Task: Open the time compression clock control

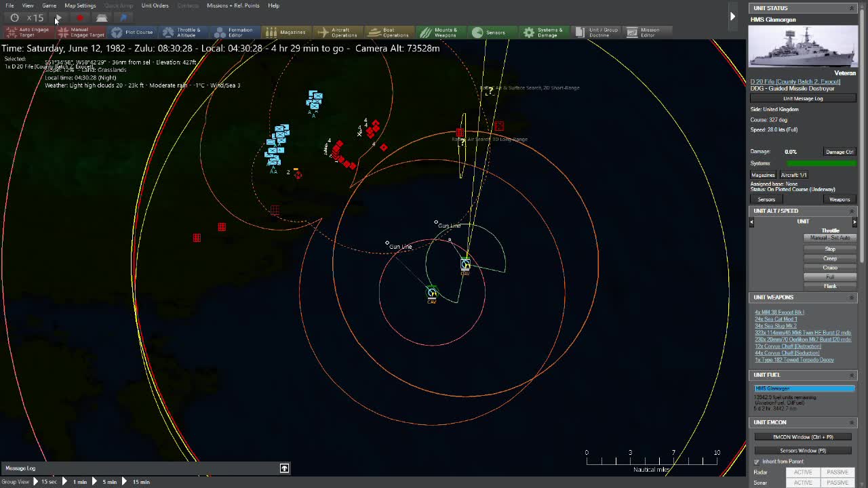Action: 14,18
